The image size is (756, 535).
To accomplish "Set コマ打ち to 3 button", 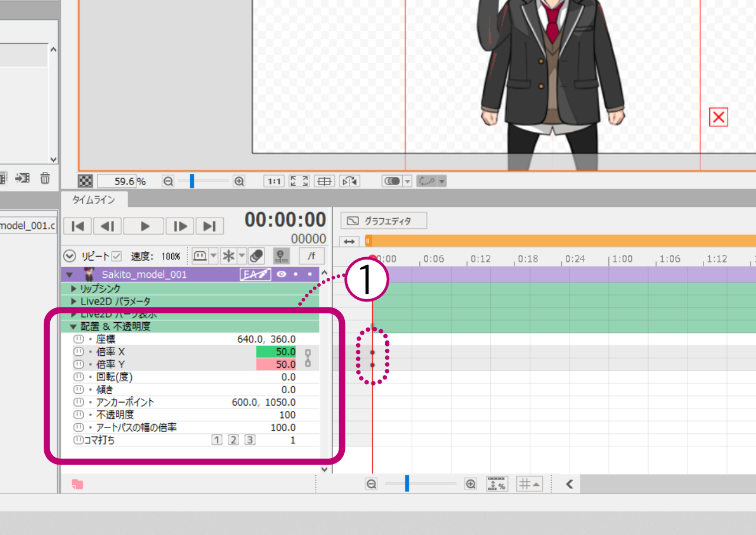I will (250, 440).
